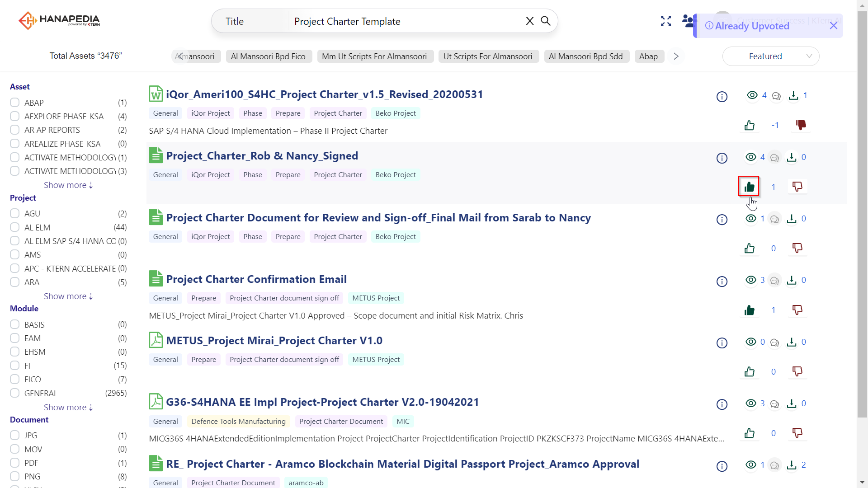Image resolution: width=868 pixels, height=488 pixels.
Task: Open Project_Charter_Rob & Nancy_Signed document
Action: pos(262,156)
